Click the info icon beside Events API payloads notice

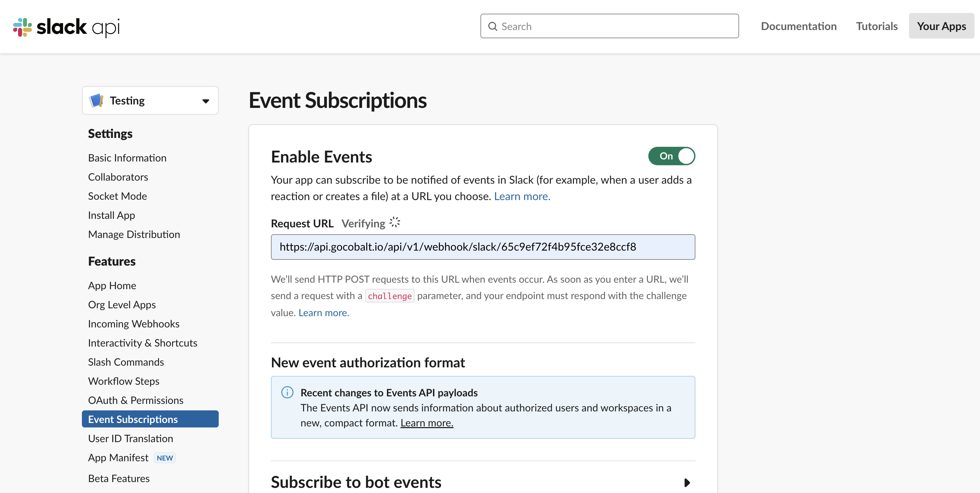[287, 393]
